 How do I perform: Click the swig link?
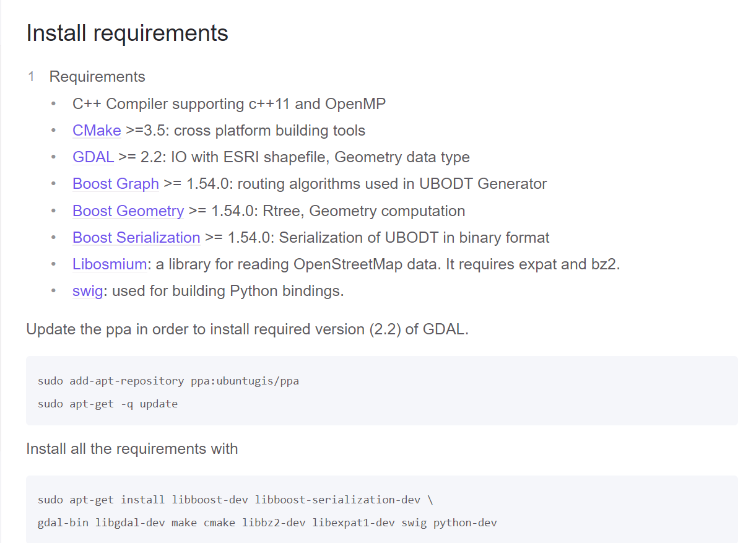coord(87,291)
